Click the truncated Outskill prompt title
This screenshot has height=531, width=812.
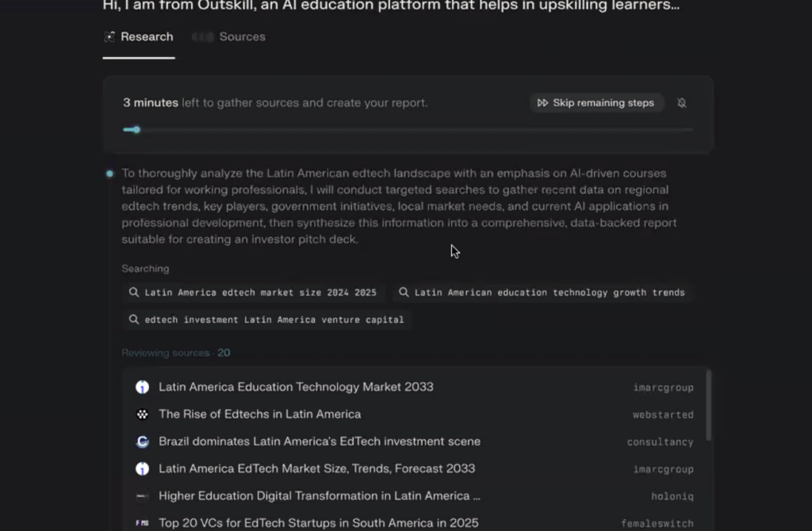tap(391, 6)
